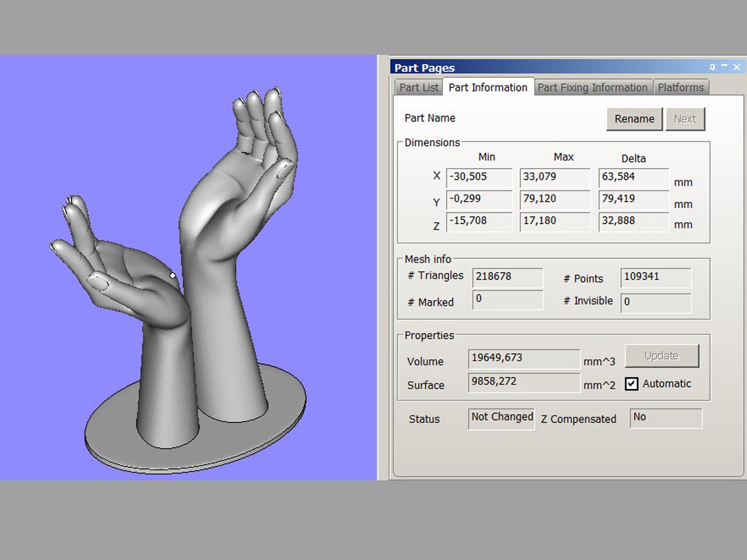Screen dimensions: 747x560
Task: Click the Surface value 9858,272
Action: 524,383
